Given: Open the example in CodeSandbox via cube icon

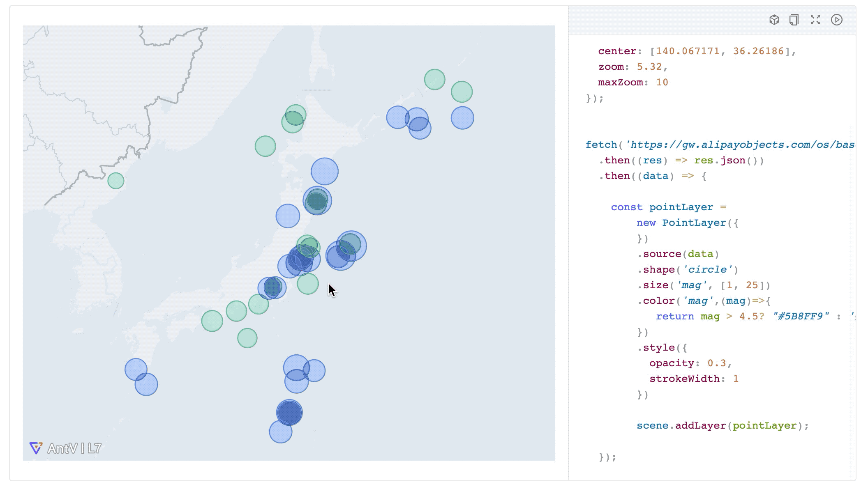Looking at the screenshot, I should click(x=774, y=20).
